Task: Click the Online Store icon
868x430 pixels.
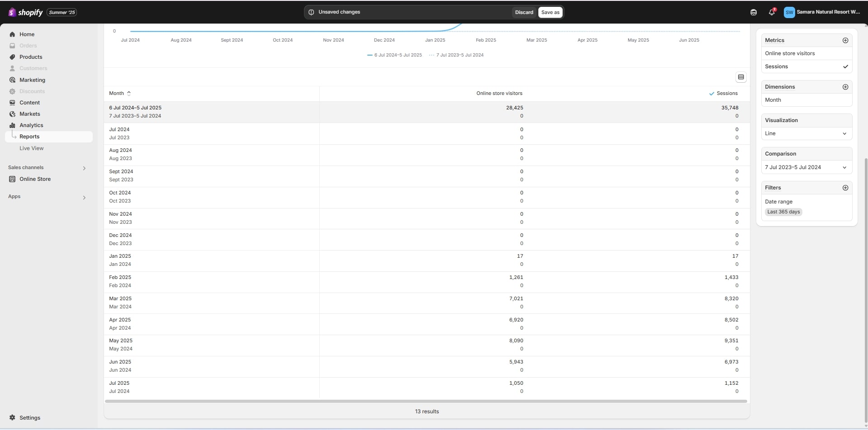Action: 12,179
